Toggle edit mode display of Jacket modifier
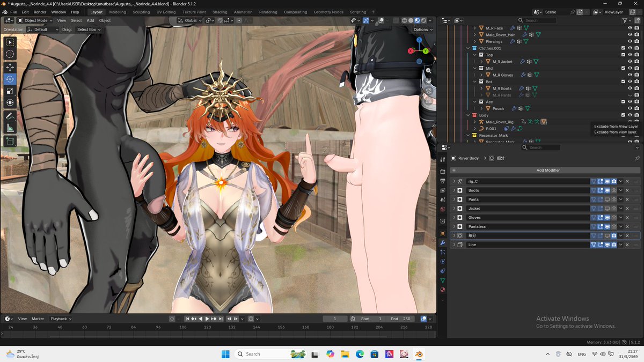The width and height of the screenshot is (644, 362). (600, 209)
